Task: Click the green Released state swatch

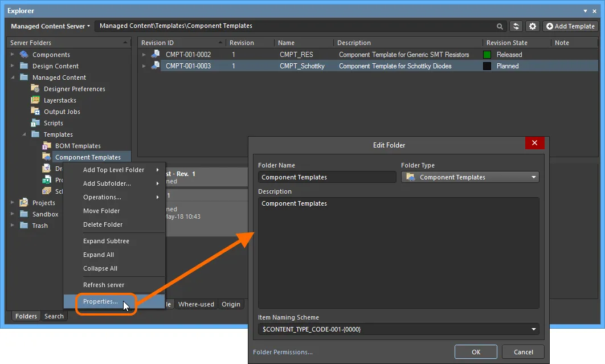Action: [487, 55]
